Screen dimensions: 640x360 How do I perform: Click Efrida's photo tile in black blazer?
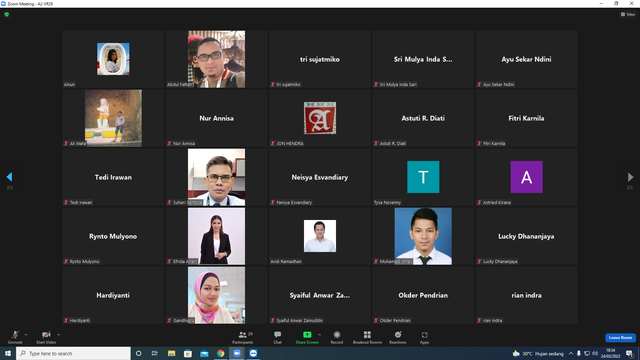click(x=216, y=236)
